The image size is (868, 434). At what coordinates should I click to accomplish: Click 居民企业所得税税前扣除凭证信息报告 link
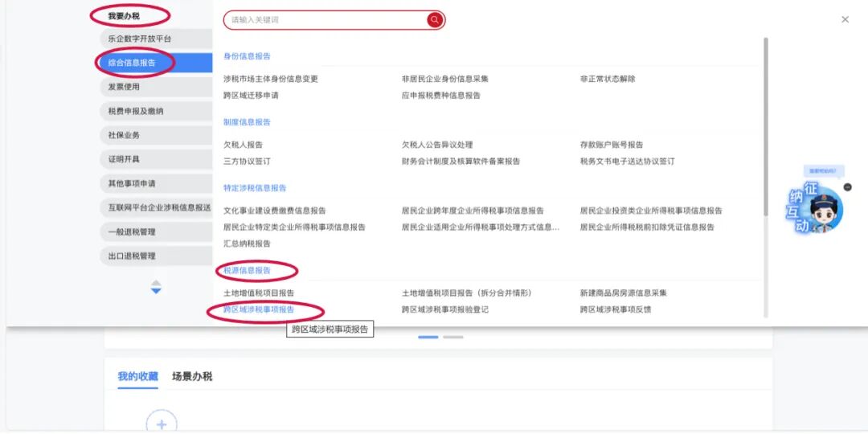click(647, 227)
